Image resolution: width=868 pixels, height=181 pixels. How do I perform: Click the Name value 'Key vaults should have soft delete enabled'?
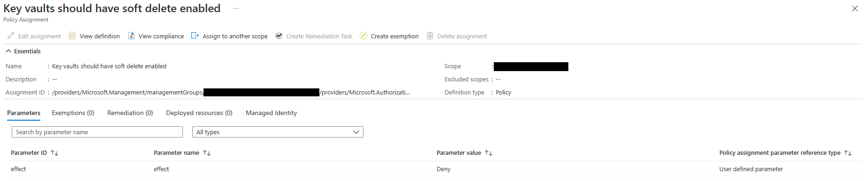(x=109, y=66)
